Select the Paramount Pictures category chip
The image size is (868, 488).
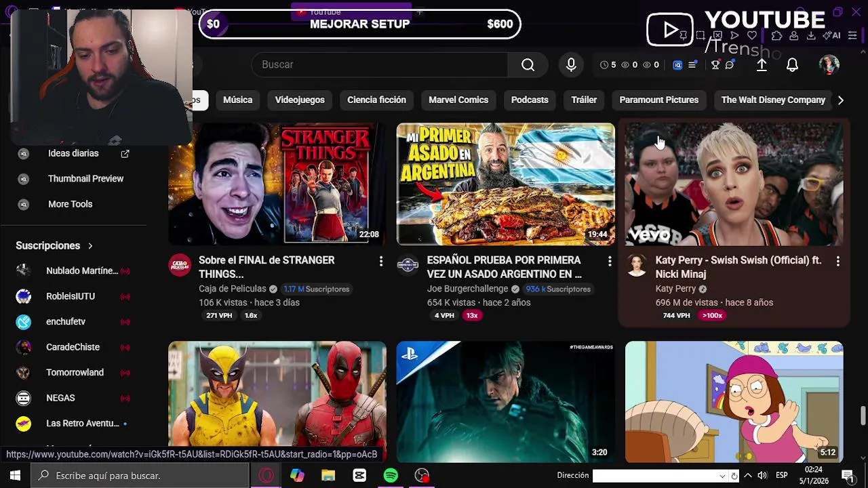[658, 100]
